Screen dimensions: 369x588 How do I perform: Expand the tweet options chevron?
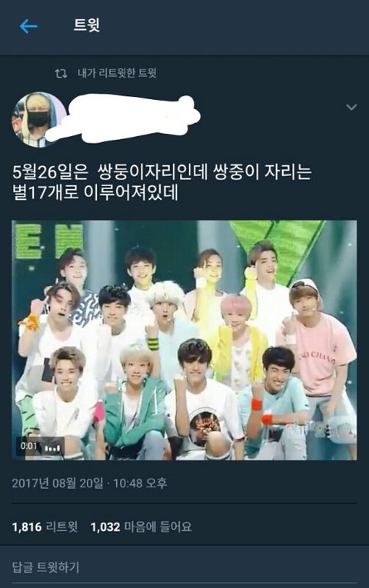coord(351,108)
